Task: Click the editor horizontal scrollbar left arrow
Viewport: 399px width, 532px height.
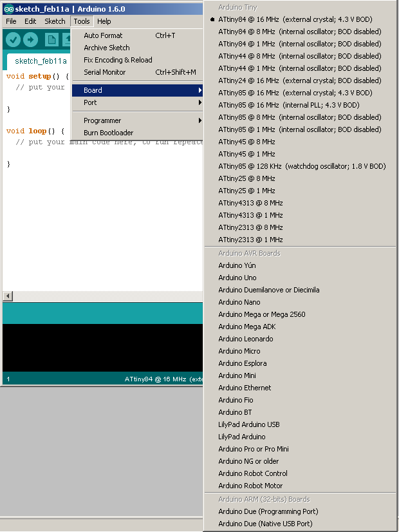Action: coord(8,296)
